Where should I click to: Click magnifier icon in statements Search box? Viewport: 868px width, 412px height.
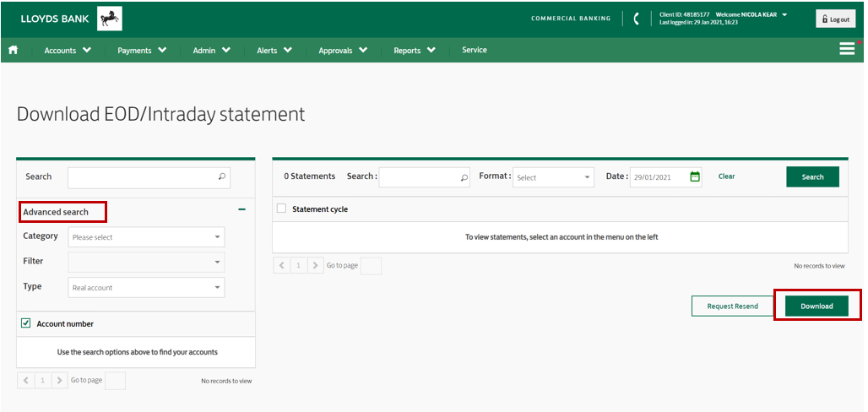[x=464, y=178]
